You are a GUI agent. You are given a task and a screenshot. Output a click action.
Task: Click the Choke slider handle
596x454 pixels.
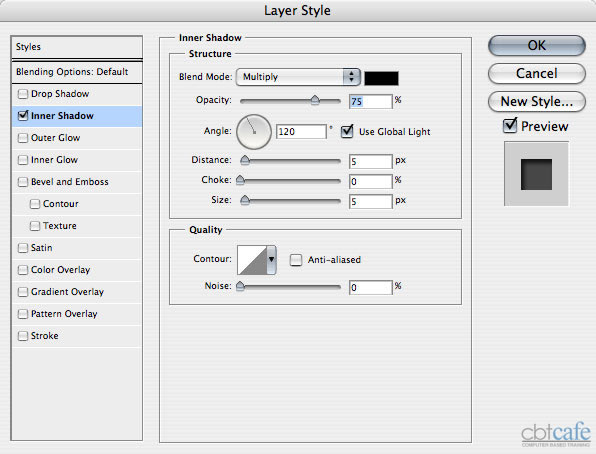240,180
